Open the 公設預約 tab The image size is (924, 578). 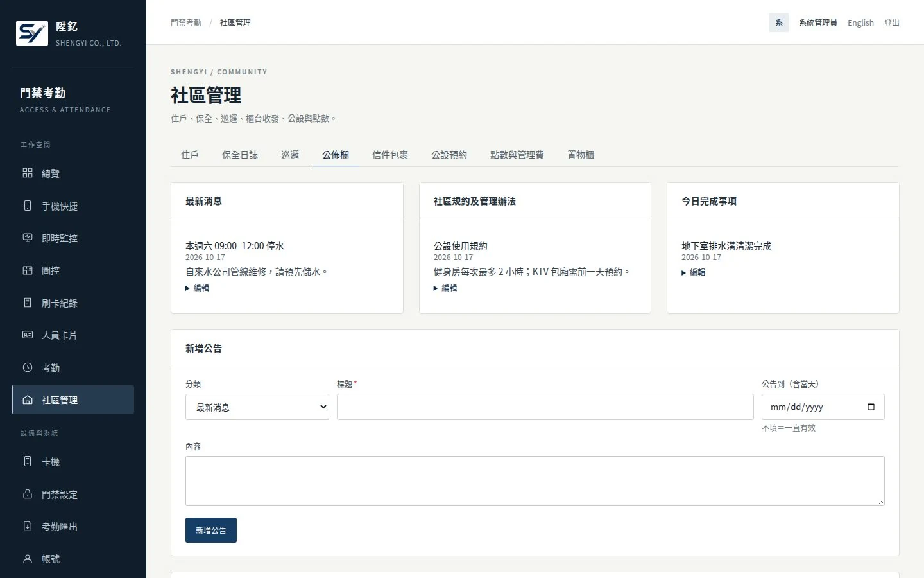pos(449,155)
